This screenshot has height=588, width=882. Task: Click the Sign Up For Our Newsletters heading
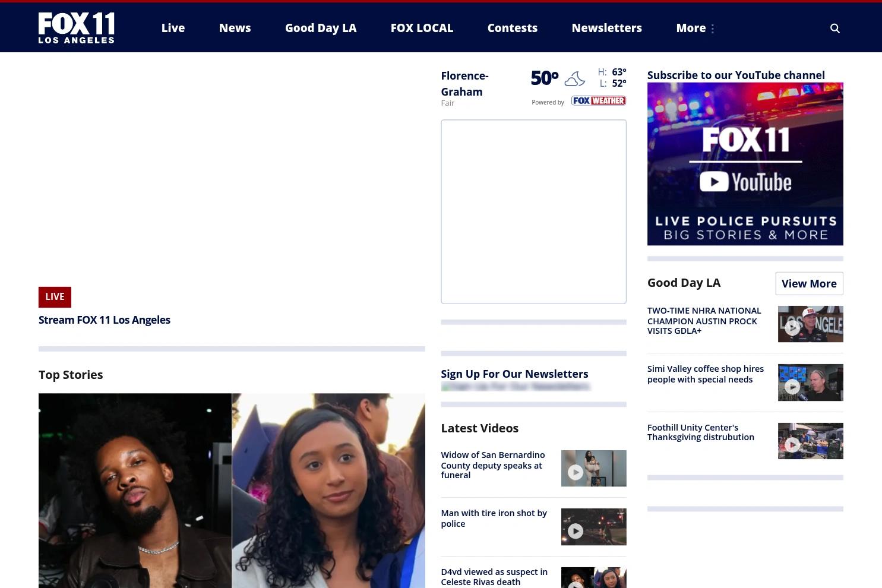click(x=514, y=374)
